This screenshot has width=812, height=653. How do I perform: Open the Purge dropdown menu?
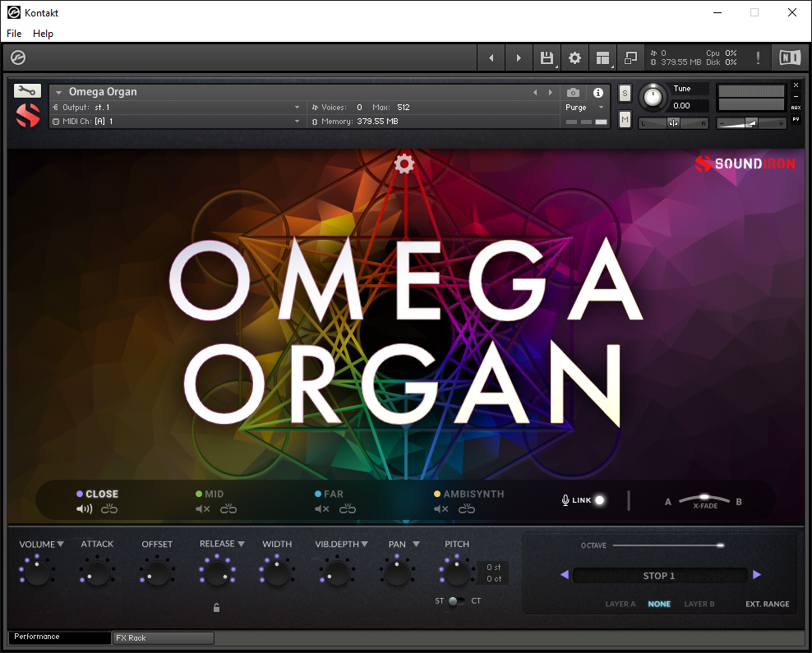(602, 107)
